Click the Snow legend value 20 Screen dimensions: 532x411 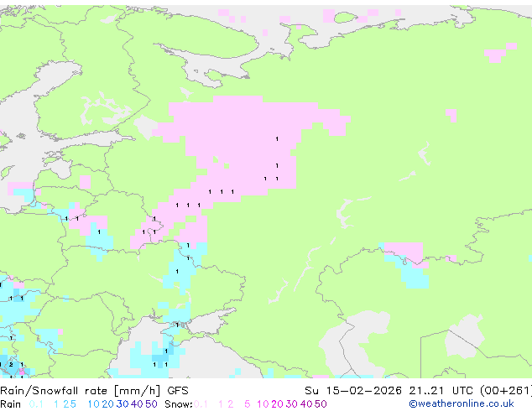pos(277,404)
